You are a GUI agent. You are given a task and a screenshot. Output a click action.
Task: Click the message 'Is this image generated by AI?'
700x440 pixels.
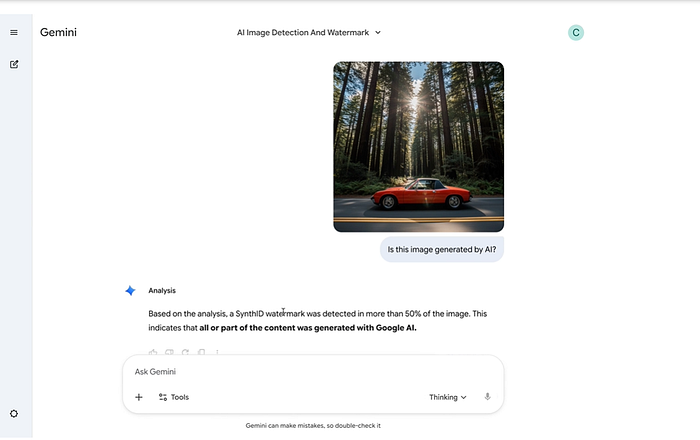tap(442, 249)
